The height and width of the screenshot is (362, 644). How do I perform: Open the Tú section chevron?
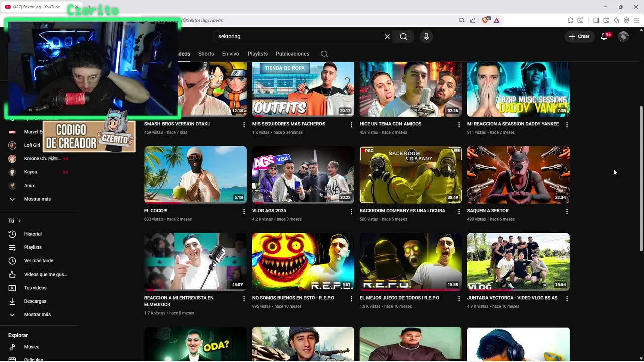coord(20,221)
